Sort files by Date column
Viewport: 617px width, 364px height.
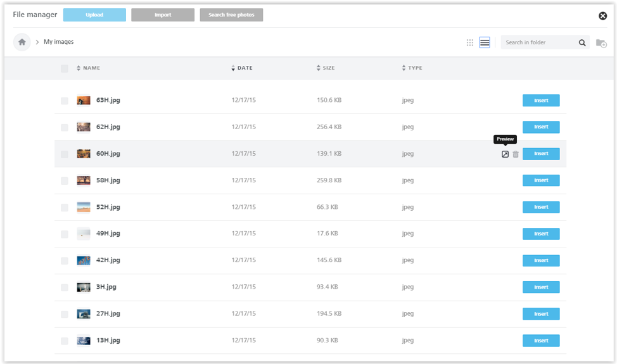pyautogui.click(x=245, y=68)
